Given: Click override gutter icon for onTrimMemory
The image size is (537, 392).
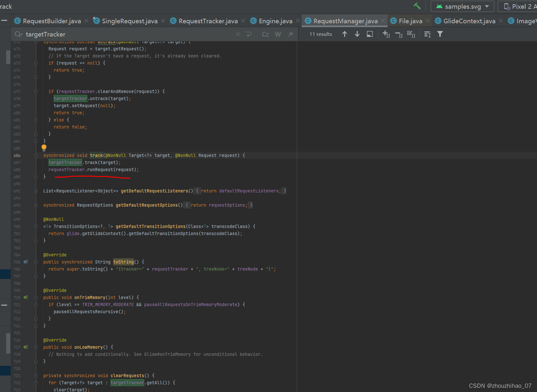Looking at the screenshot, I should 26,297.
